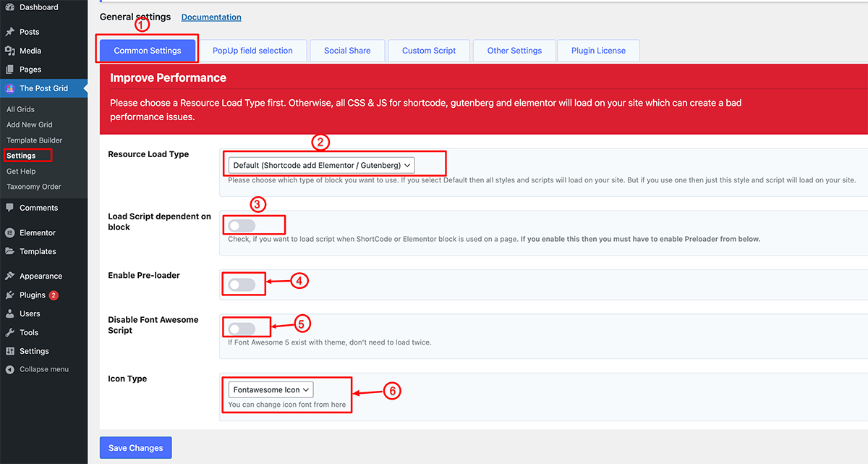Click the Tools wrench icon
The width and height of the screenshot is (868, 464).
pos(9,332)
